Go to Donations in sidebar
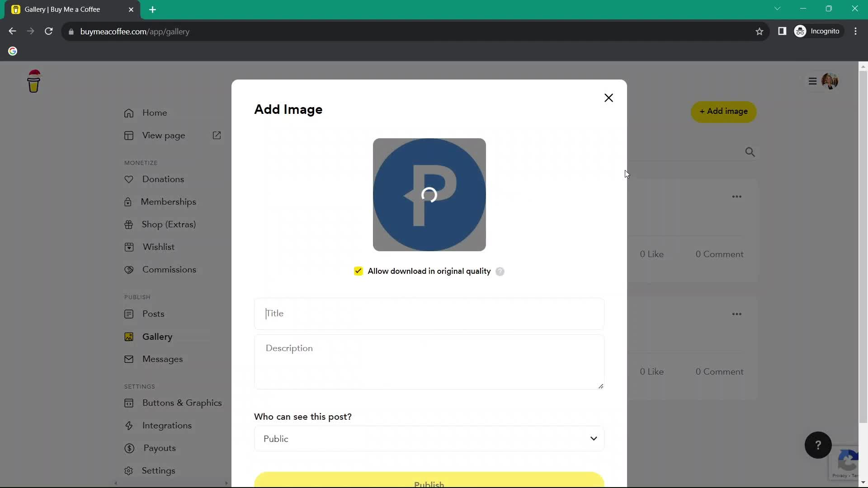The height and width of the screenshot is (488, 868). 163,179
